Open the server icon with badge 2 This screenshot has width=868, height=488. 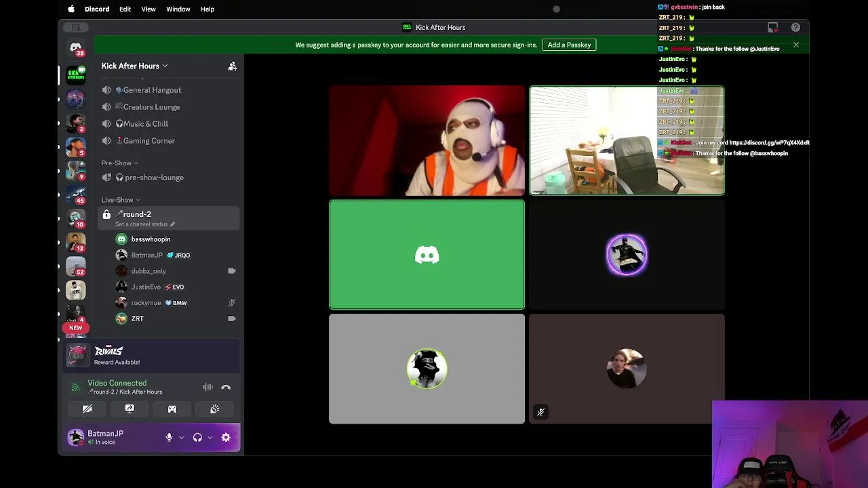pyautogui.click(x=75, y=123)
